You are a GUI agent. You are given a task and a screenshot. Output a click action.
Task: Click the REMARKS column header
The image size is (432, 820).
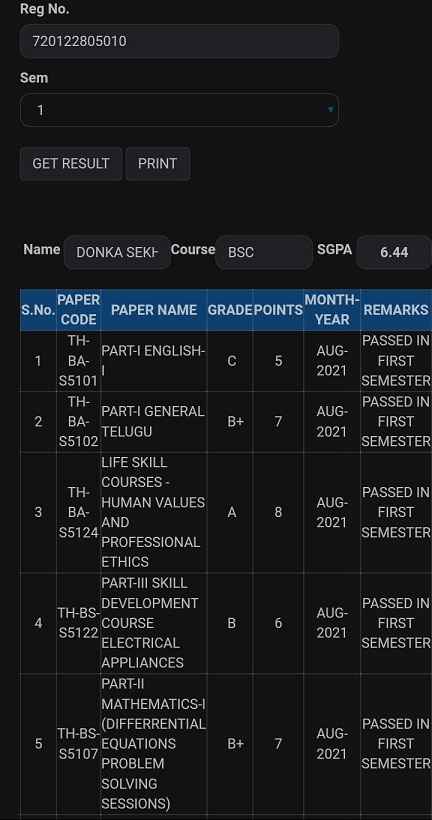point(396,310)
